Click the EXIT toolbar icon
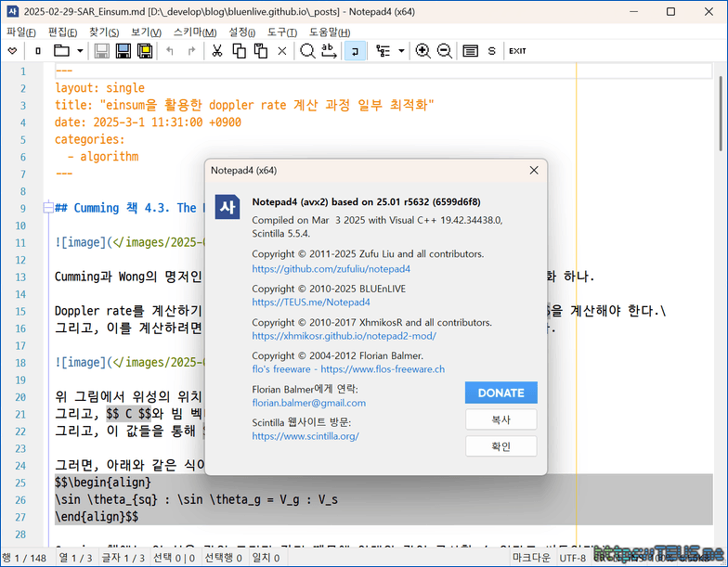The image size is (728, 567). click(517, 51)
